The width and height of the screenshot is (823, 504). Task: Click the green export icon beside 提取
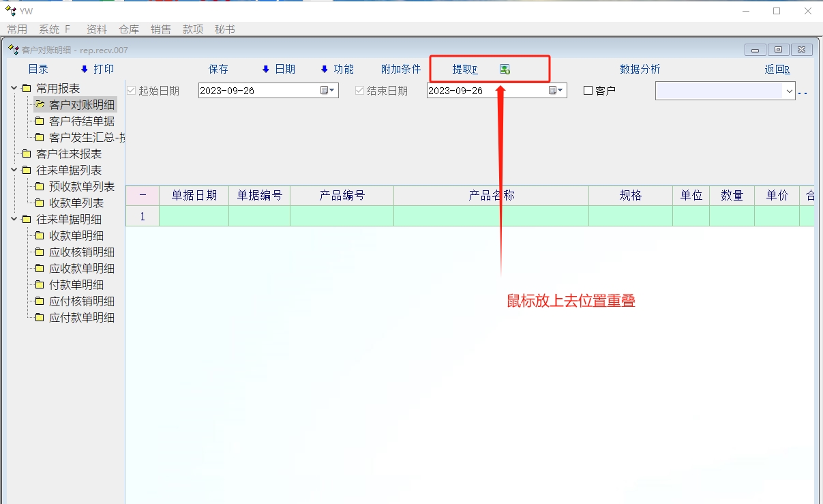(505, 70)
